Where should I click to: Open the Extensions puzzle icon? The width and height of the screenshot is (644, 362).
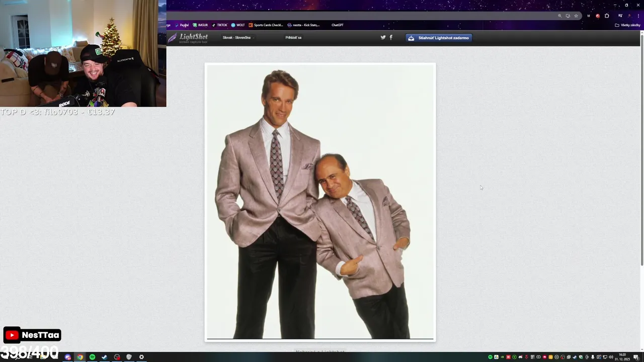tap(607, 16)
